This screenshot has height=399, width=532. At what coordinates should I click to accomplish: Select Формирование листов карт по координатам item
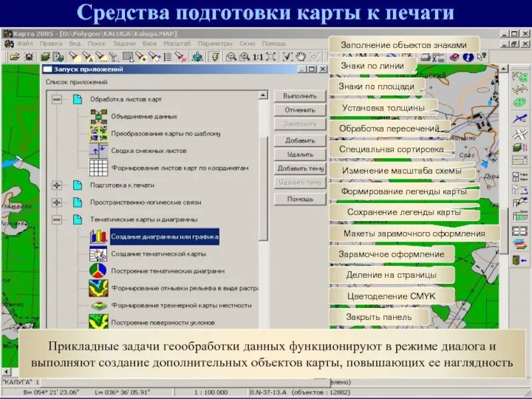[x=180, y=168]
